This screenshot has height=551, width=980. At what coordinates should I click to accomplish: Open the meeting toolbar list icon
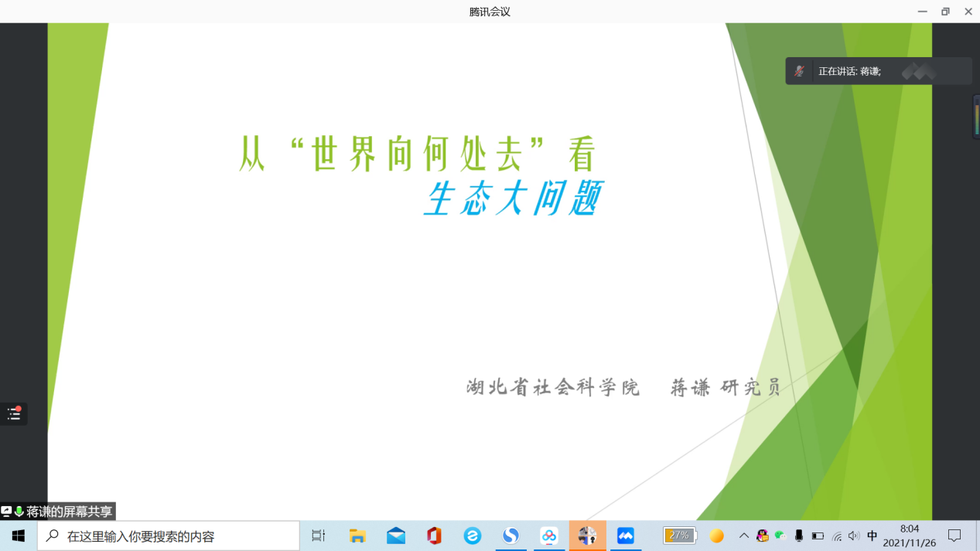(x=14, y=413)
